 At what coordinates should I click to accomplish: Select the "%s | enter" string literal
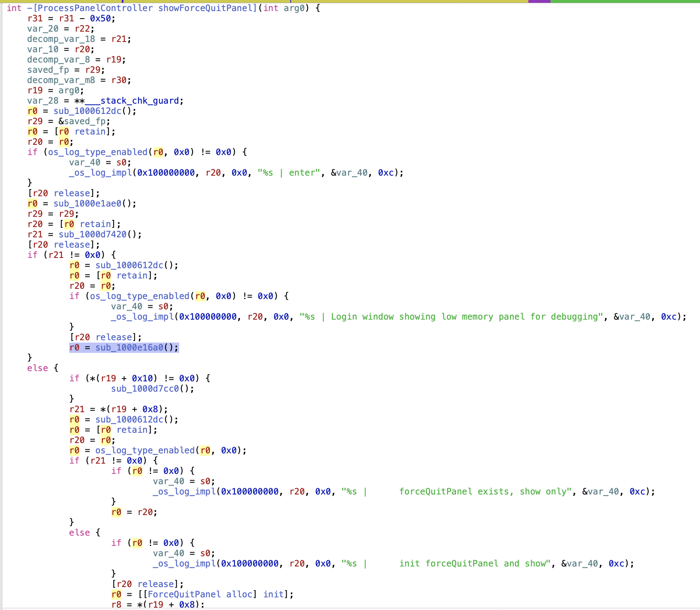click(x=289, y=173)
